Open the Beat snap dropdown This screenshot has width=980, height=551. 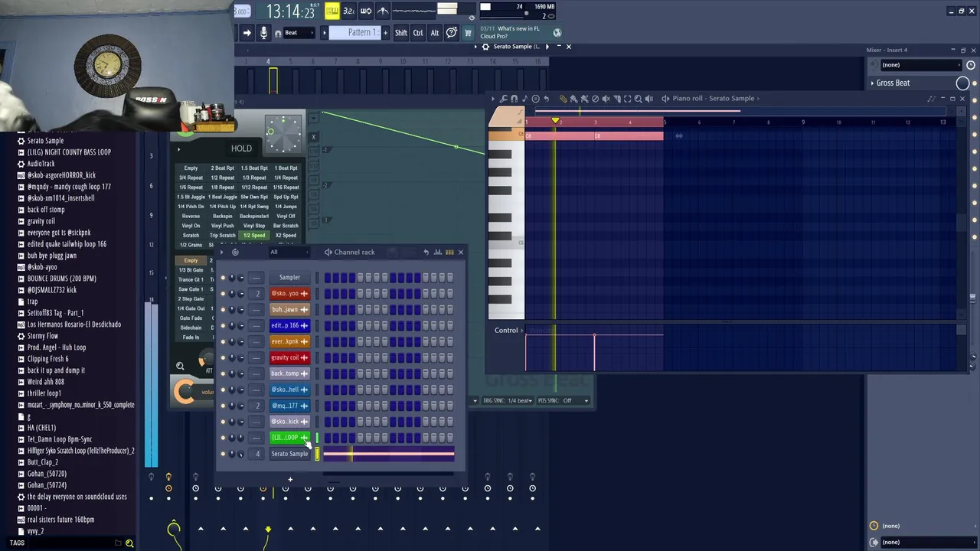[x=299, y=33]
